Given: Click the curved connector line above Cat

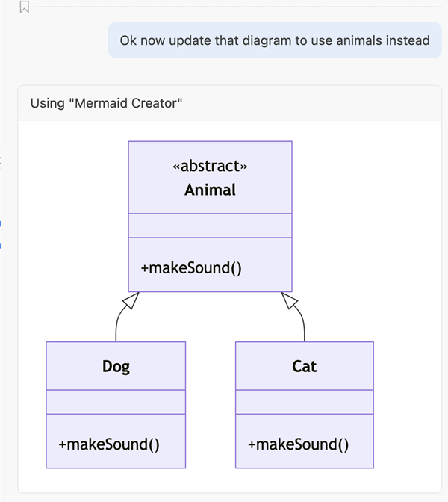Looking at the screenshot, I should (303, 326).
